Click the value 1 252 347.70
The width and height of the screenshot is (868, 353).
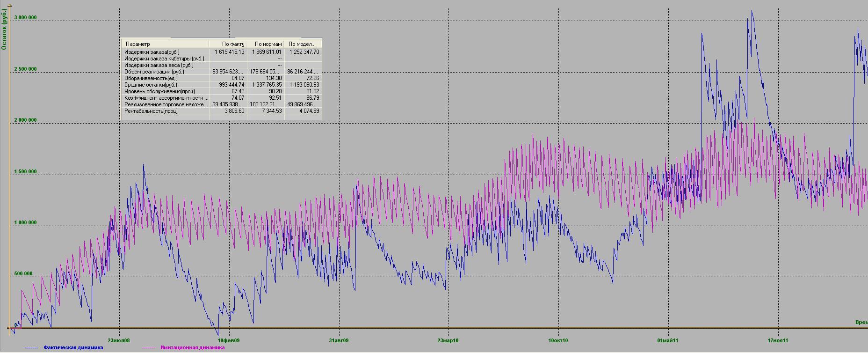(x=304, y=52)
